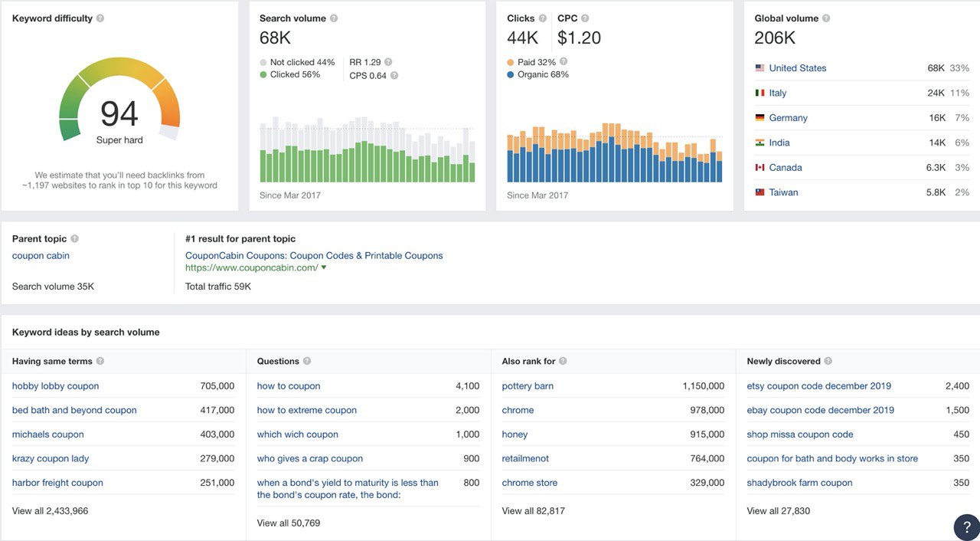The width and height of the screenshot is (980, 541).
Task: Click help icon beside Having same terms
Action: click(x=100, y=362)
